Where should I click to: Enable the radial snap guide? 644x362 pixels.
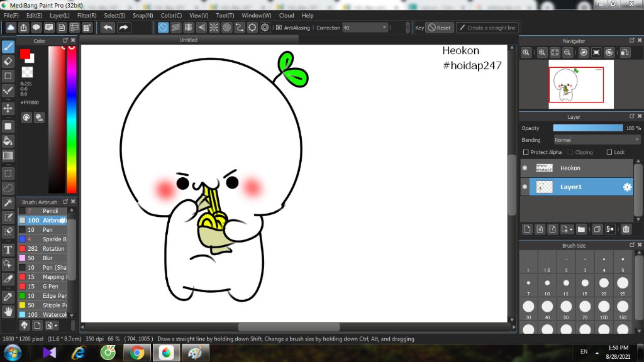pos(214,28)
